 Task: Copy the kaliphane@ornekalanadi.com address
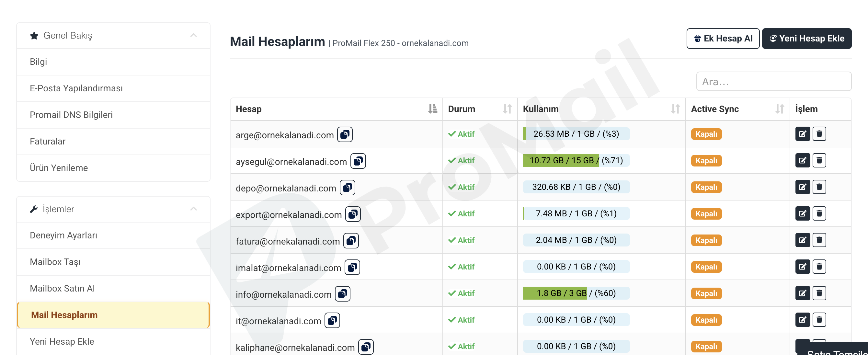(x=366, y=347)
